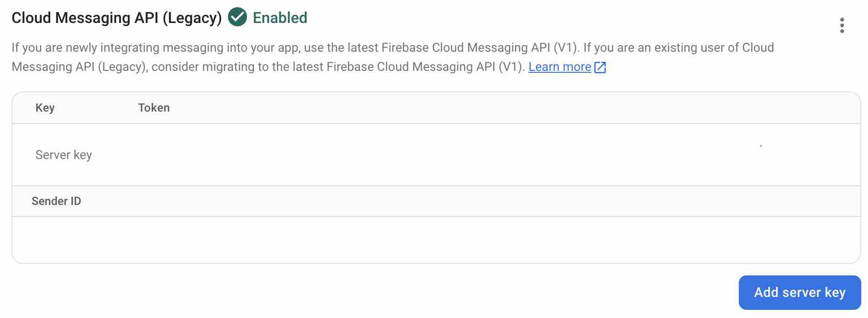Image resolution: width=868 pixels, height=318 pixels.
Task: Click the Cloud Messaging API (Legacy) heading
Action: [x=117, y=18]
